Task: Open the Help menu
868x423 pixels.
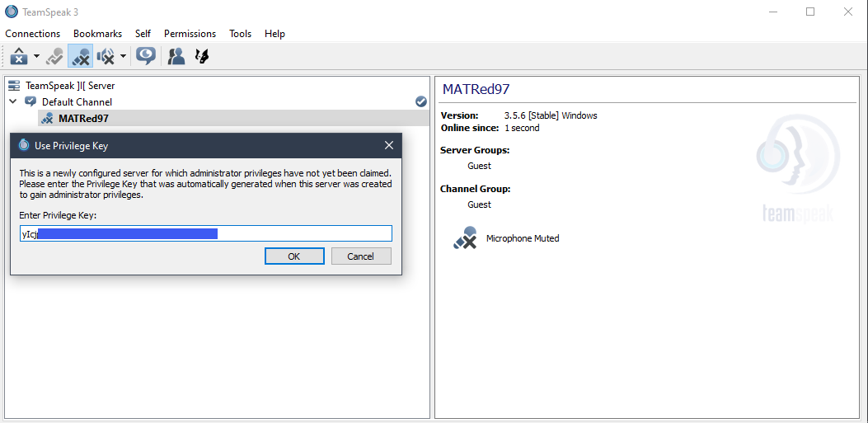Action: (x=274, y=34)
